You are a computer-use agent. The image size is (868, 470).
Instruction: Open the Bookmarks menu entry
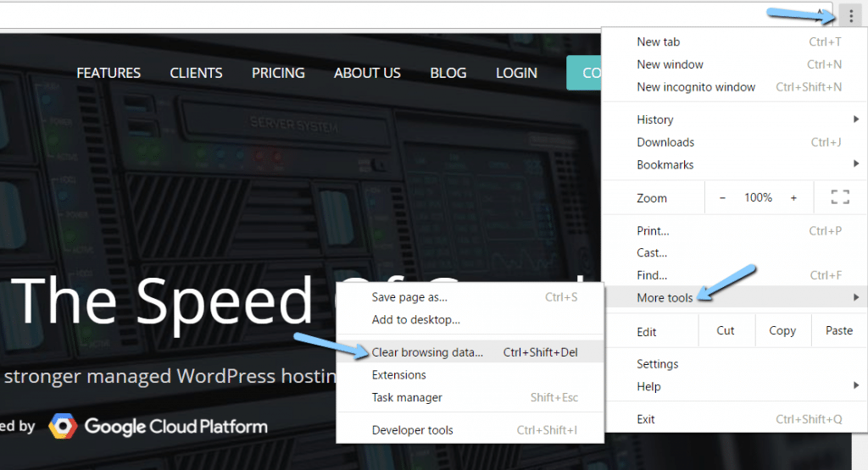[x=735, y=165]
